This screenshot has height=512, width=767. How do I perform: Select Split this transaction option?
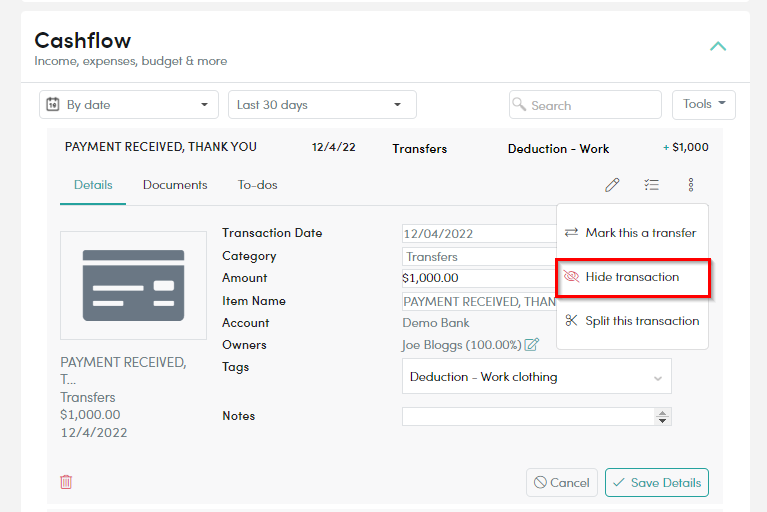pyautogui.click(x=632, y=321)
